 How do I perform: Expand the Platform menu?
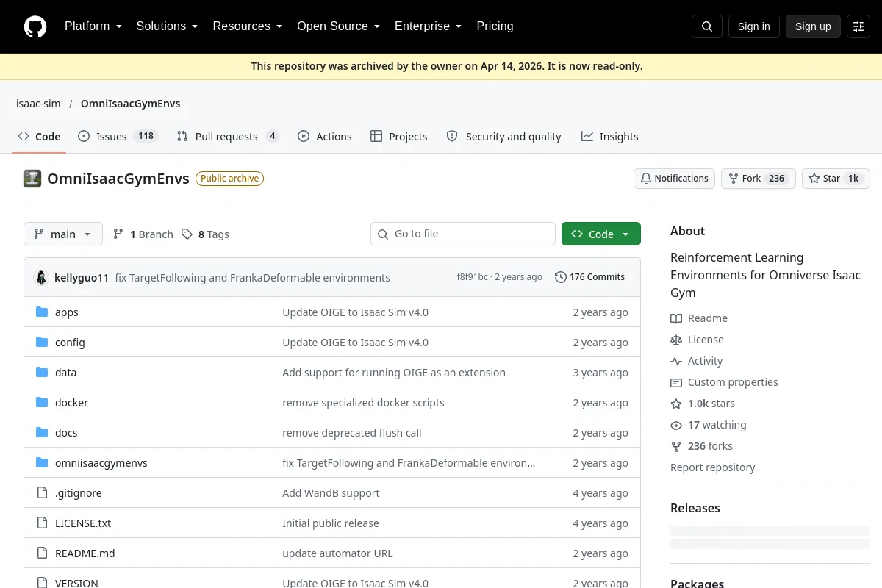(93, 26)
